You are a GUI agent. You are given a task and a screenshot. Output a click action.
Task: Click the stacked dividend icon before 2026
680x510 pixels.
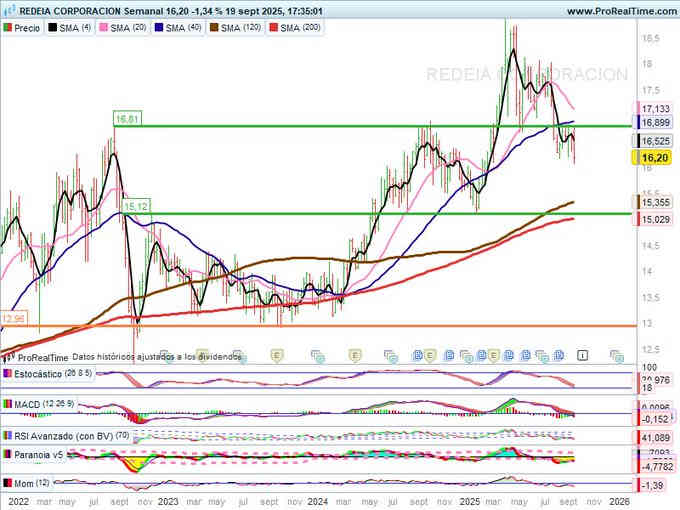click(617, 356)
